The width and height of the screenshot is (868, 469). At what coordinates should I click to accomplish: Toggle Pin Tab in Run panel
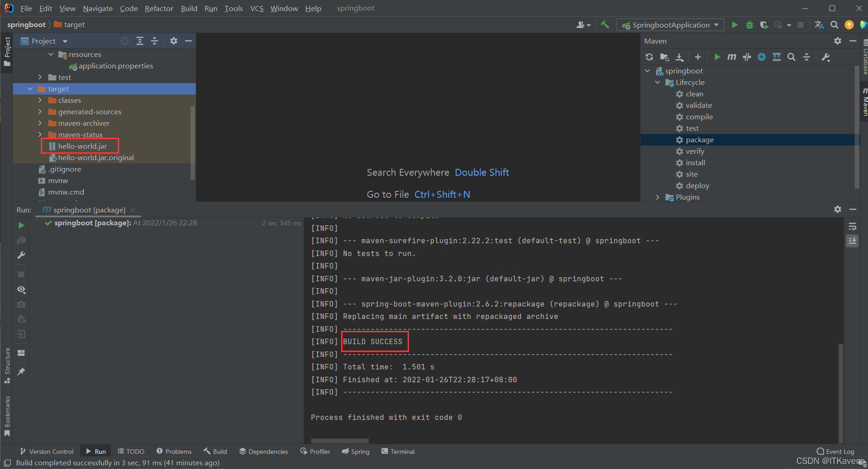(x=21, y=372)
